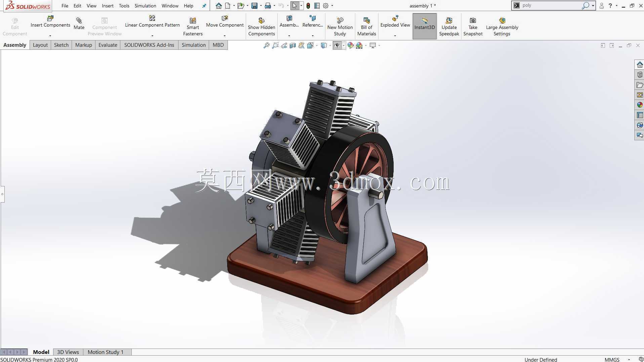
Task: Toggle the Select arrow tool
Action: click(x=295, y=6)
